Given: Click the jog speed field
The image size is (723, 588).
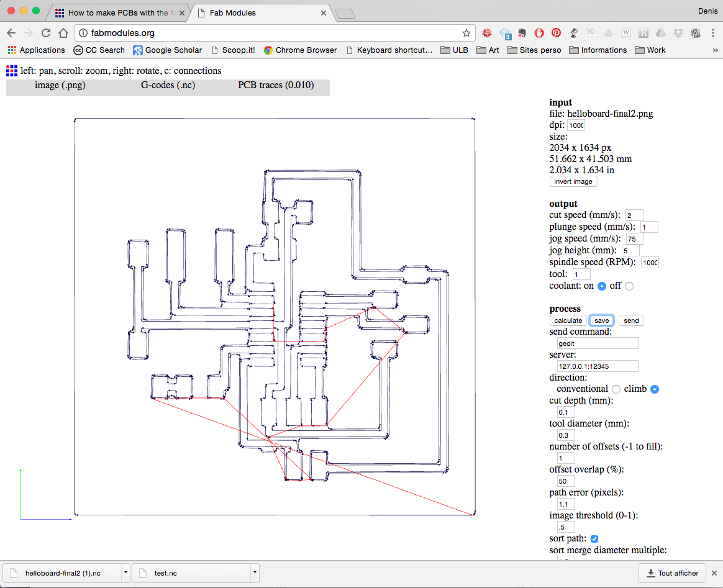Looking at the screenshot, I should 635,239.
